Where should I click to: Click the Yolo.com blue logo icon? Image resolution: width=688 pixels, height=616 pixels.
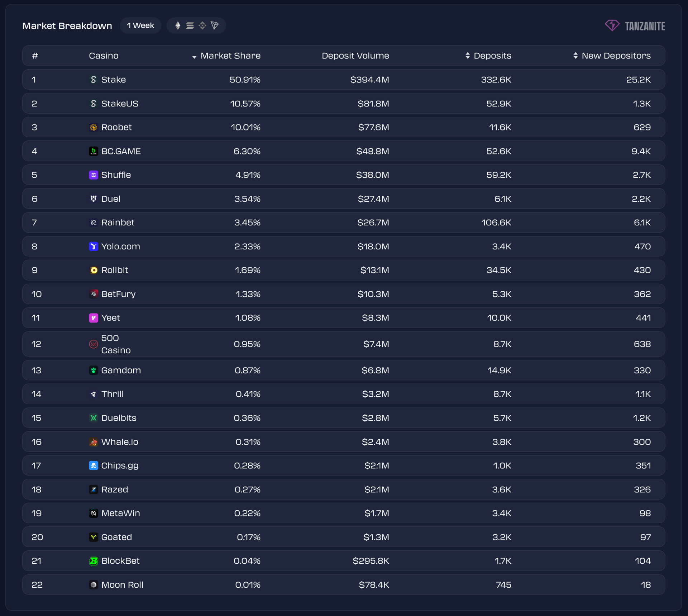[x=93, y=247]
